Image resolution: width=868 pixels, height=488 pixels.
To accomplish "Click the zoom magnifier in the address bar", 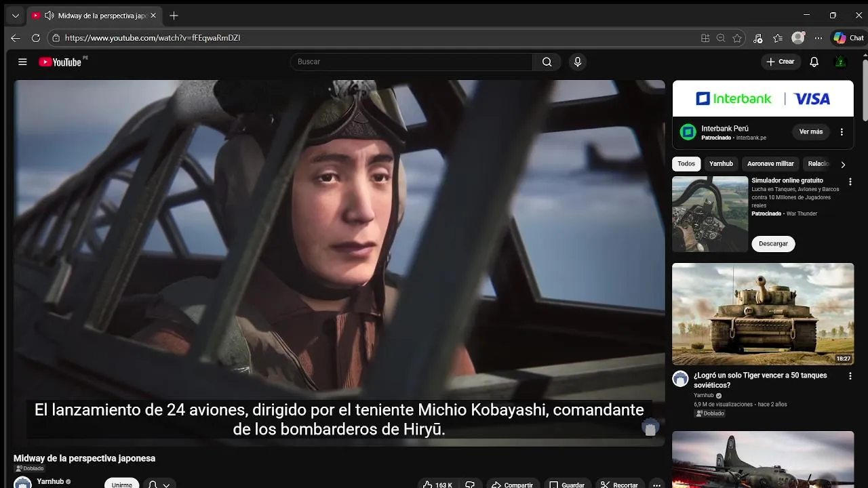I will [721, 38].
